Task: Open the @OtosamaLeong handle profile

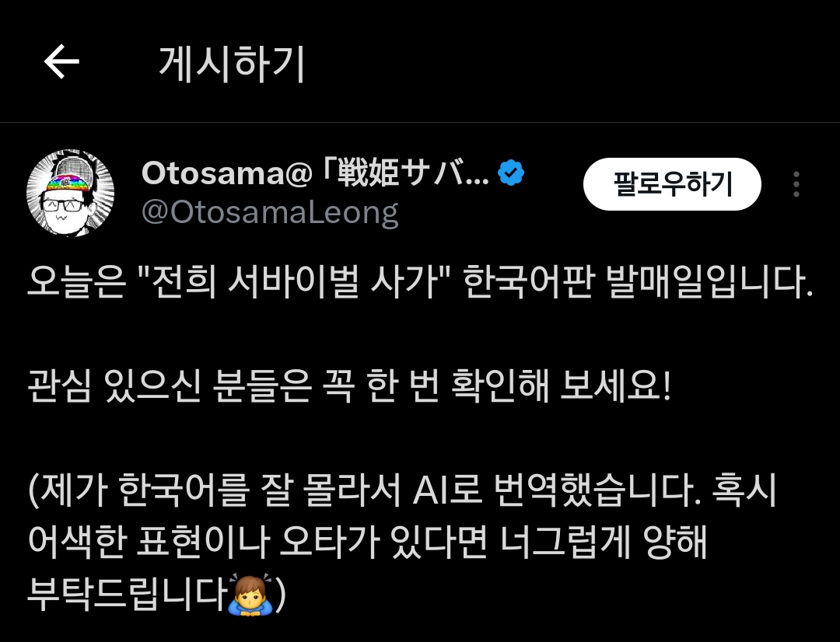Action: click(x=270, y=213)
